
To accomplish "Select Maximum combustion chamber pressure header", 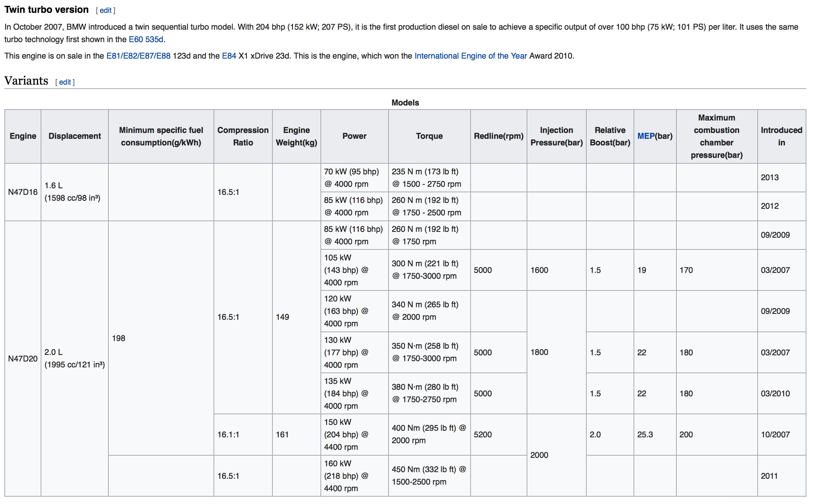I will (x=717, y=136).
